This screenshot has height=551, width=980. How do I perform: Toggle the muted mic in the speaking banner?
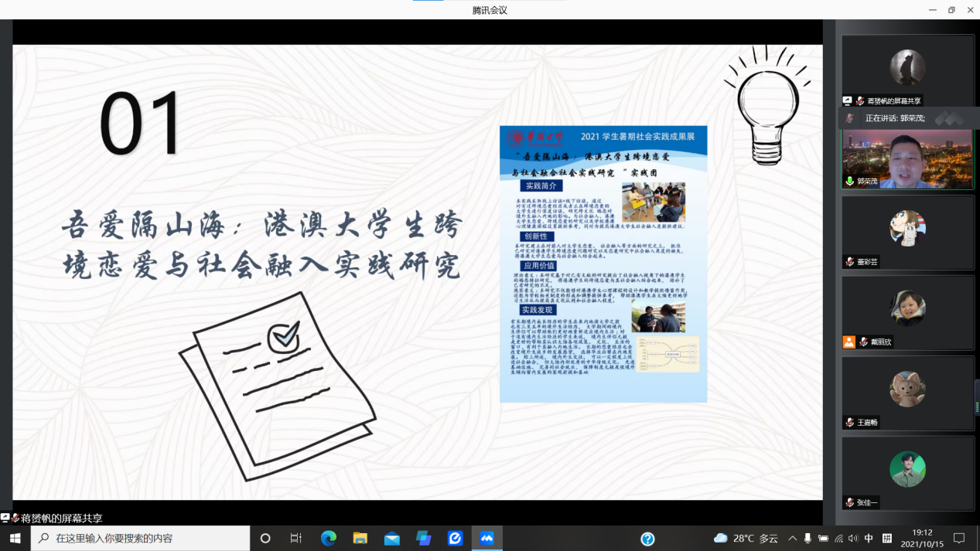850,118
